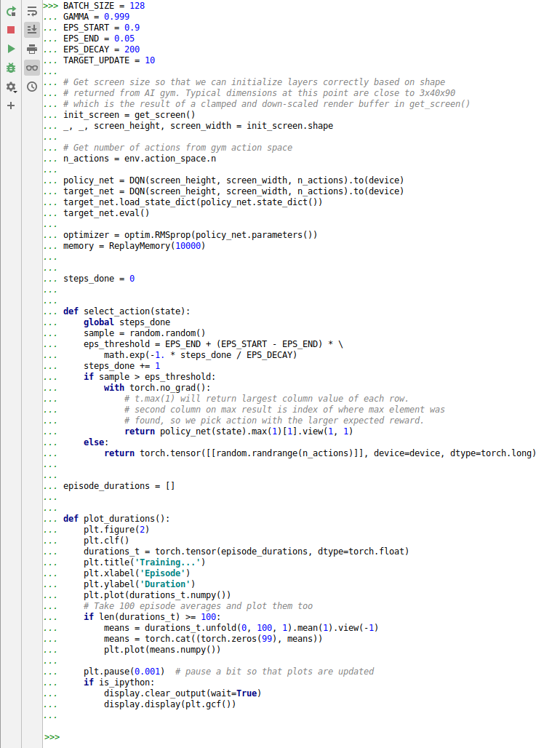Click 'if len(durations_t) >= 100:' line
The height and width of the screenshot is (748, 560).
tap(152, 617)
